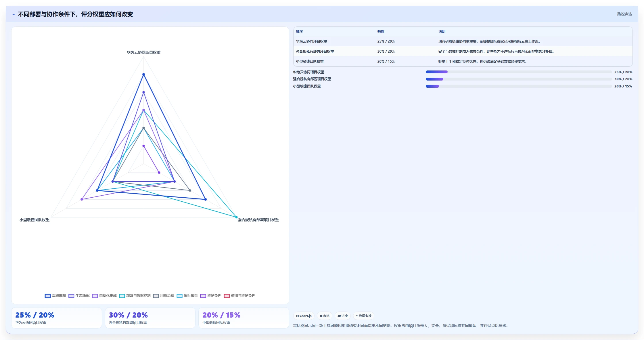Click the 表格 chip
The height and width of the screenshot is (340, 644).
pyautogui.click(x=325, y=316)
